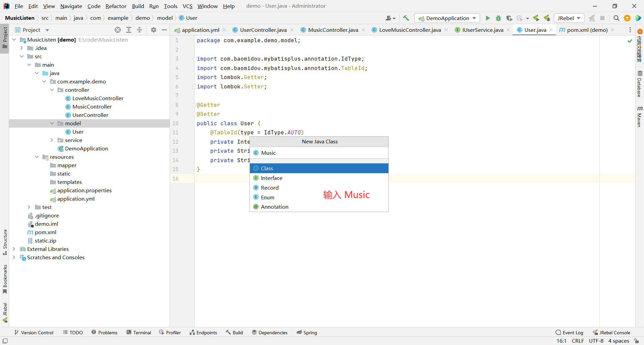Expand the service package folder

52,140
